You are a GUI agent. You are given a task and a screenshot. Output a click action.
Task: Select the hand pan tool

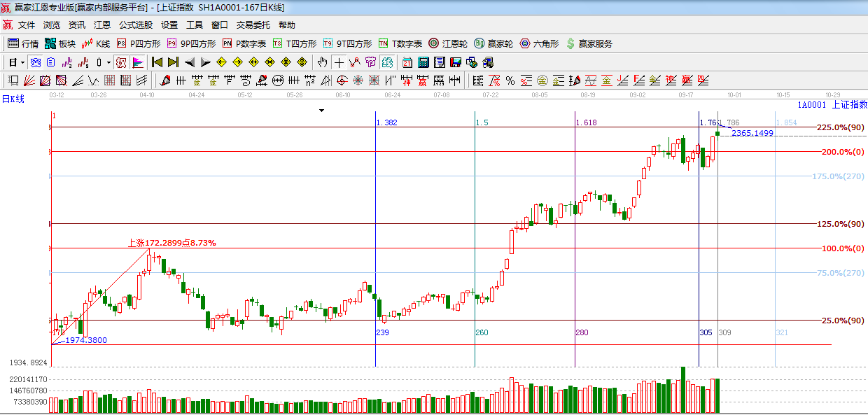322,62
